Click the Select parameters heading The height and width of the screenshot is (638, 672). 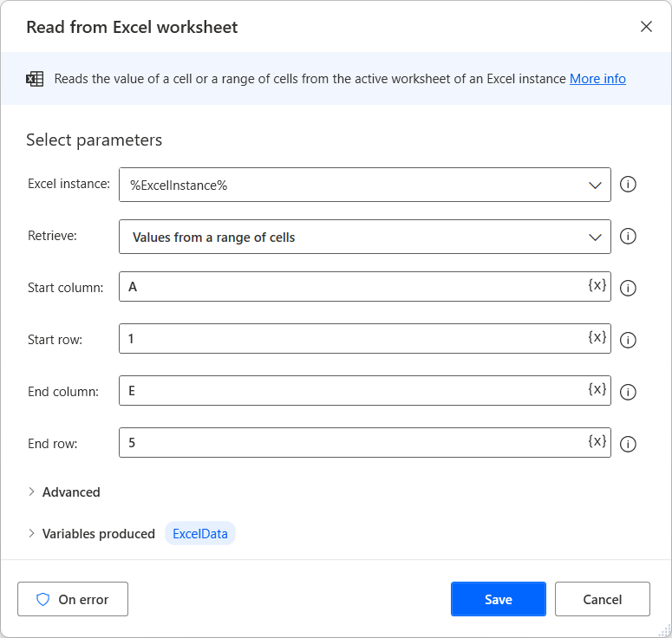(95, 140)
